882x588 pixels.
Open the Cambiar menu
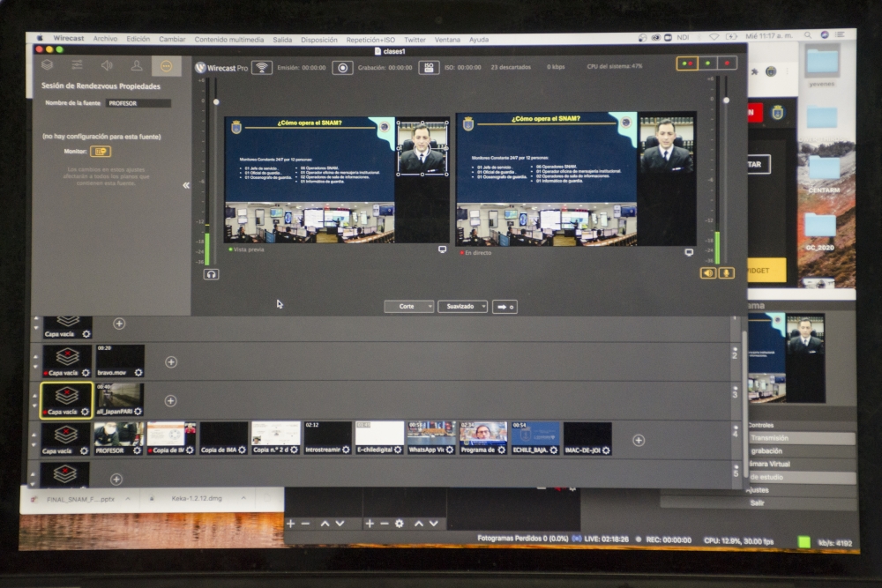(172, 40)
